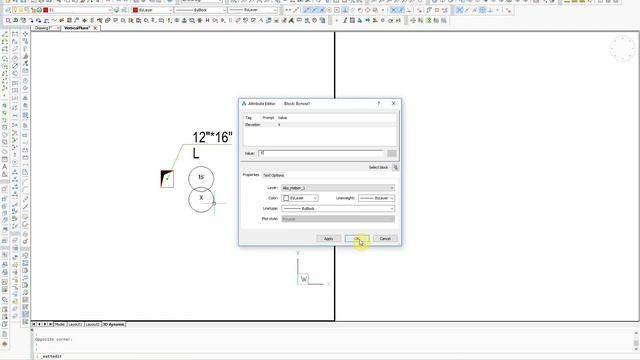Viewport: 640px width, 360px height.
Task: Focus the Value input field
Action: coord(321,153)
